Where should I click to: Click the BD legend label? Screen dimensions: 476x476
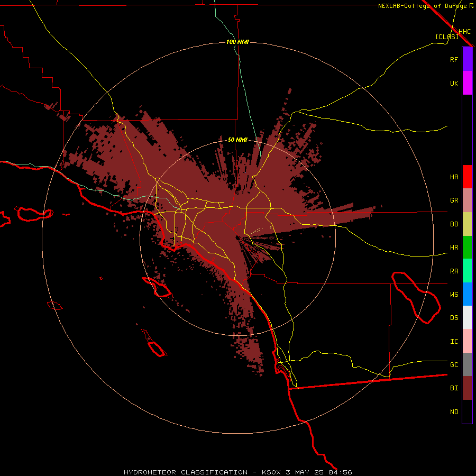click(454, 224)
